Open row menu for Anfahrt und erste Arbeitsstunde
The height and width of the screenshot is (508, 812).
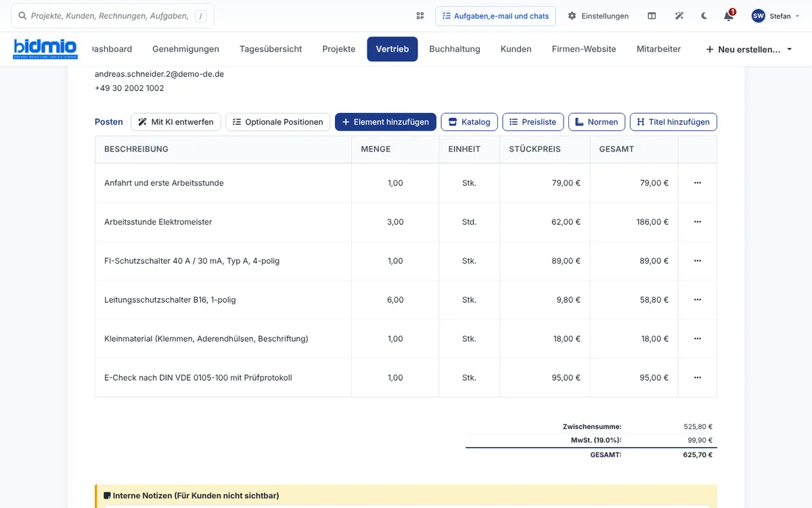(x=698, y=183)
